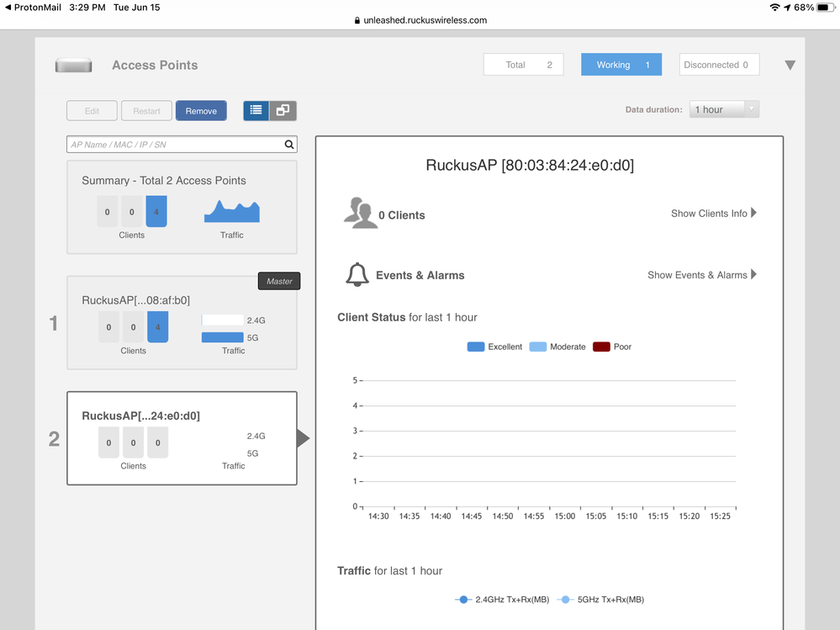Toggle Moderate legend in Client Status chart
Screen dimensions: 840x630
point(557,347)
